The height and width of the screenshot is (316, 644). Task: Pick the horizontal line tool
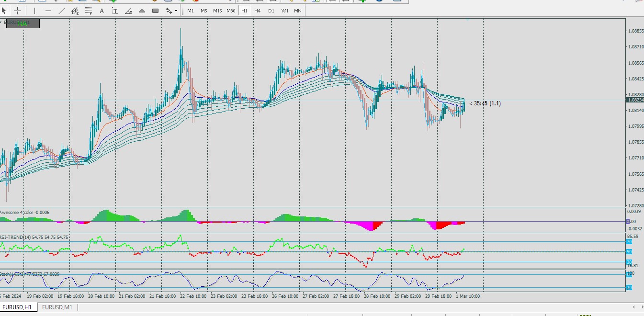tap(48, 11)
